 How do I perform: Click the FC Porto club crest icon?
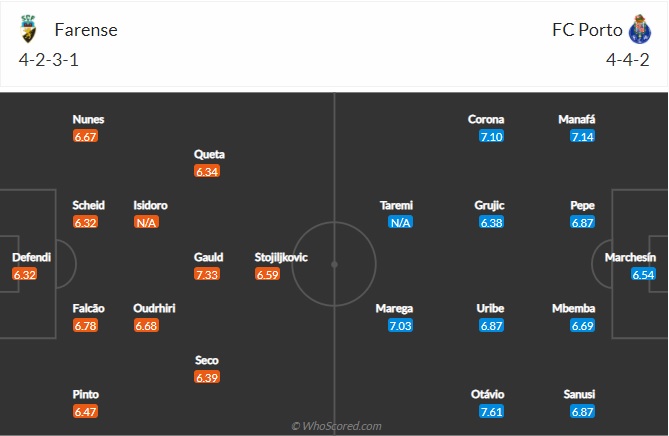(x=639, y=29)
